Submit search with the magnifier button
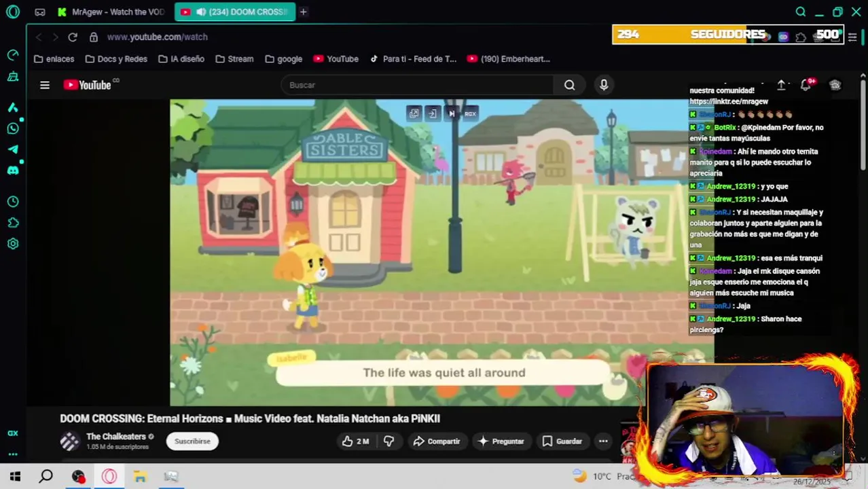868x489 pixels. coord(570,85)
